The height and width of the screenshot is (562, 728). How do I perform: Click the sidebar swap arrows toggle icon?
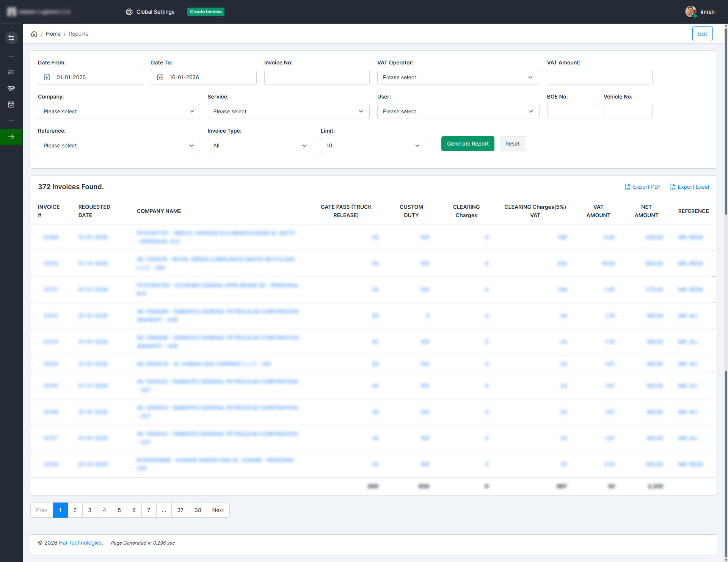point(11,38)
